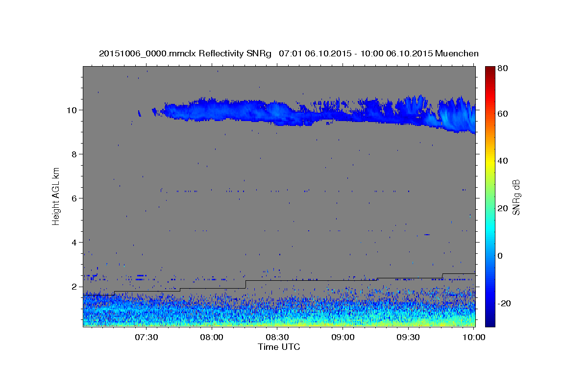Click the height tick label 6
The width and height of the screenshot is (588, 392).
[x=75, y=198]
